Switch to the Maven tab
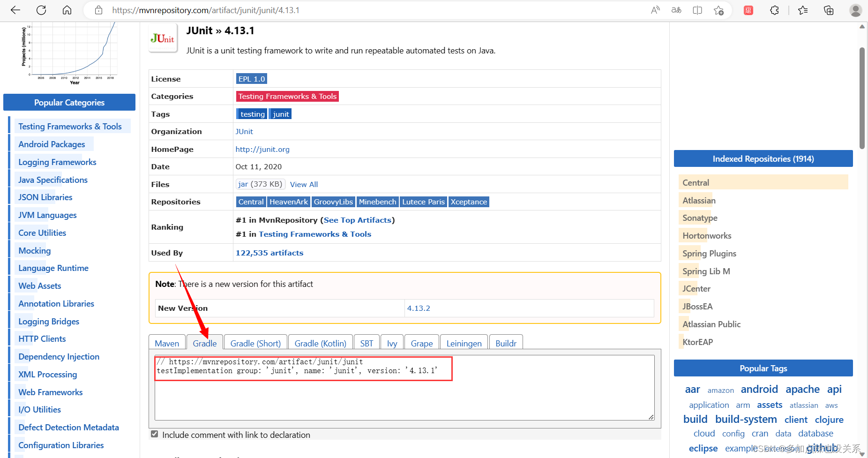The image size is (868, 458). coord(167,343)
